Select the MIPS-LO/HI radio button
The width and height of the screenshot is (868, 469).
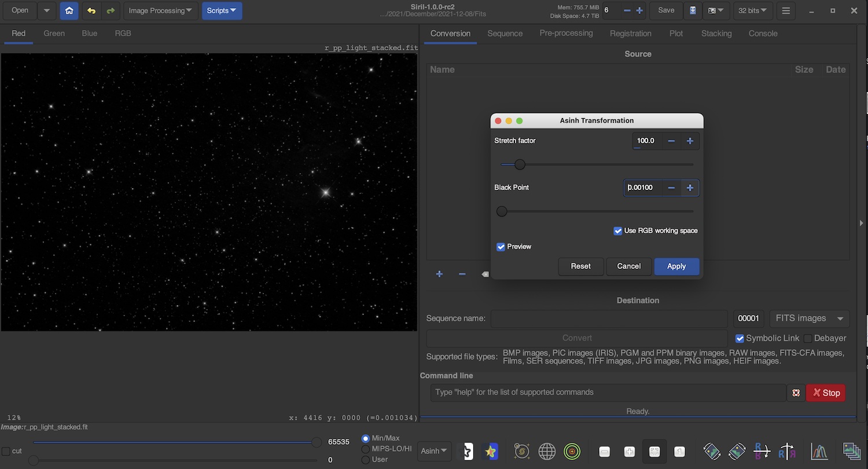(x=365, y=449)
